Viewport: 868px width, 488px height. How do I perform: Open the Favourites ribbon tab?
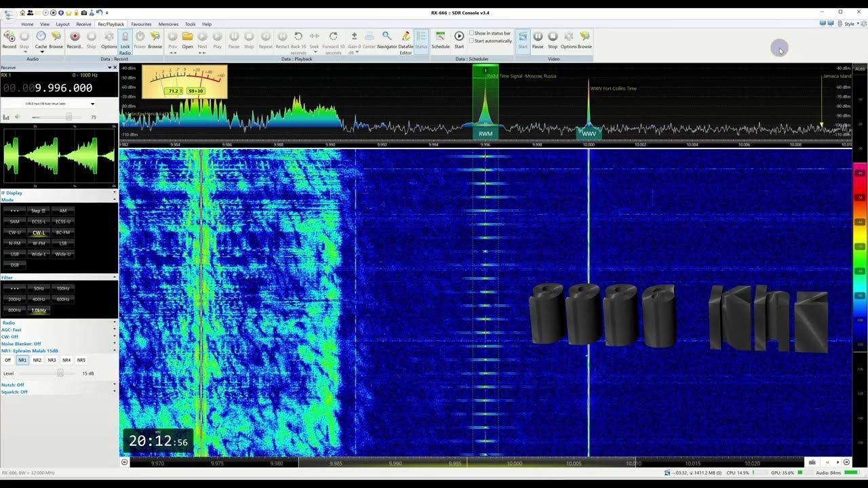(141, 24)
